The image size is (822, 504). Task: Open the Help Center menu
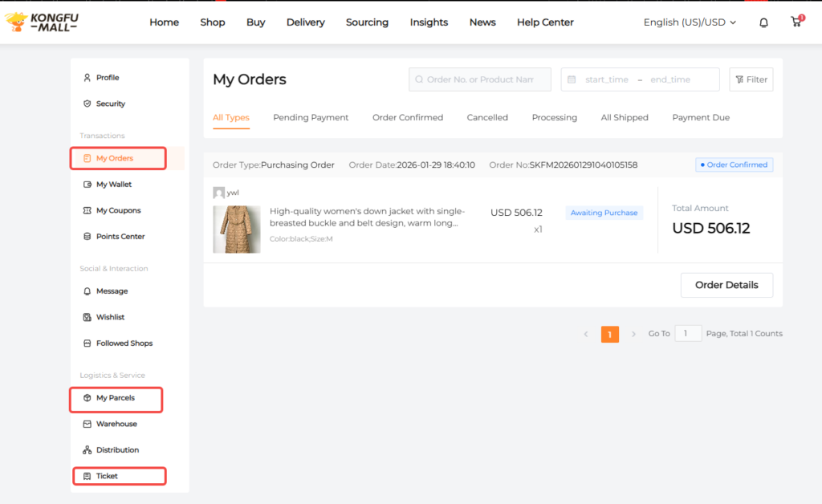click(545, 22)
